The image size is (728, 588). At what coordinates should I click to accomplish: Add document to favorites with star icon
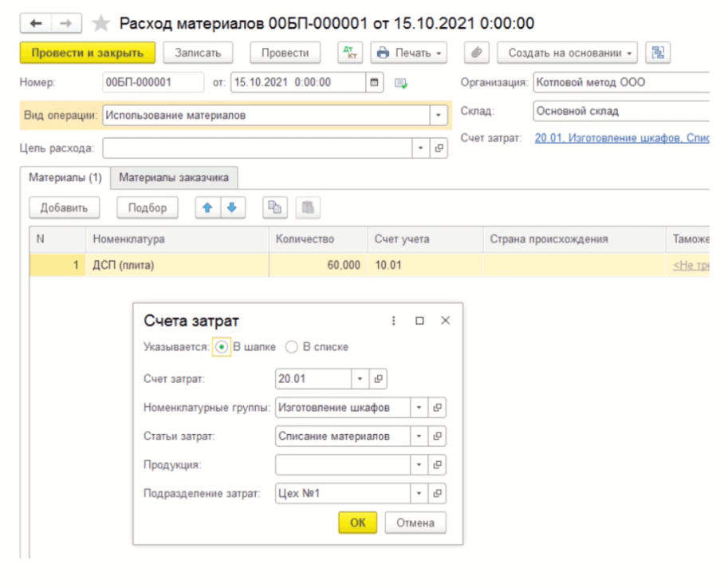(x=100, y=24)
